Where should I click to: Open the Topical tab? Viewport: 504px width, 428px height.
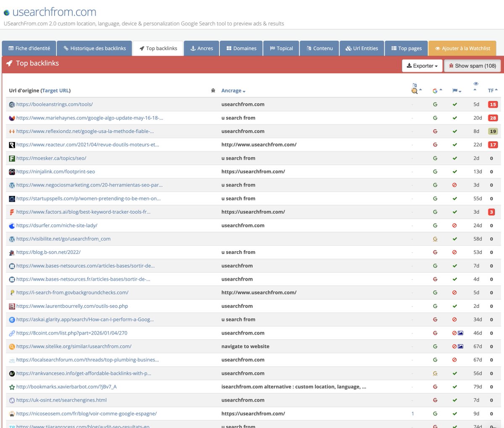point(281,48)
